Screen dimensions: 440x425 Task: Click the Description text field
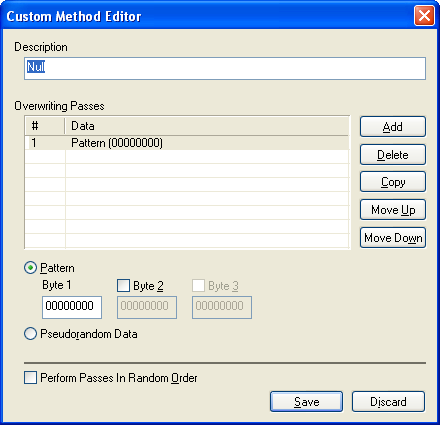point(225,68)
